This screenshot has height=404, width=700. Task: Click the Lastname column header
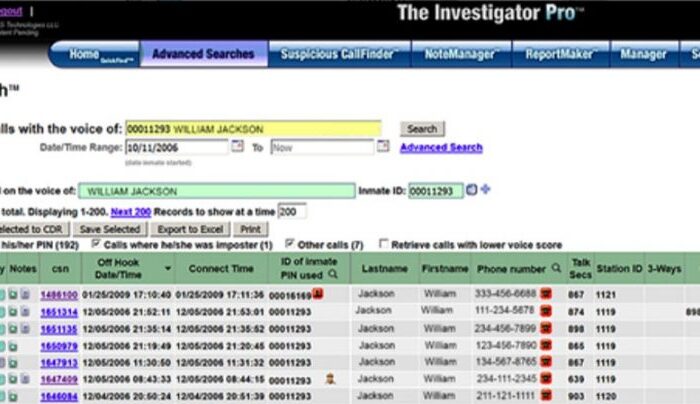tap(384, 269)
